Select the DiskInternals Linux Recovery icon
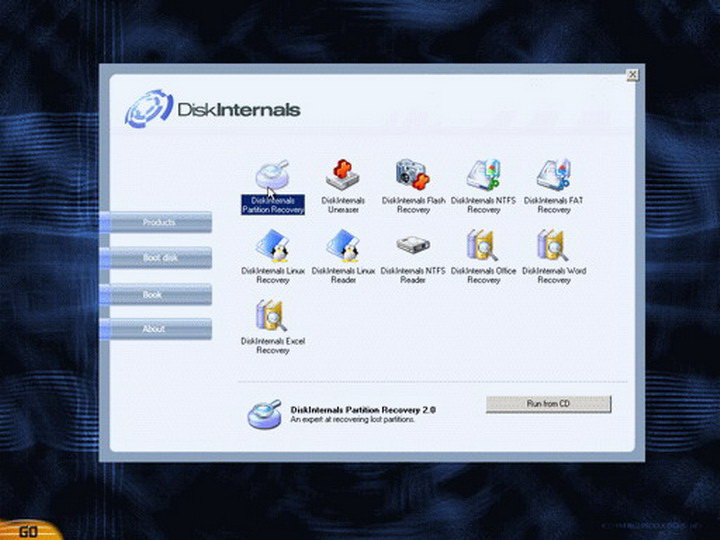Viewport: 720px width, 540px height. [272, 245]
